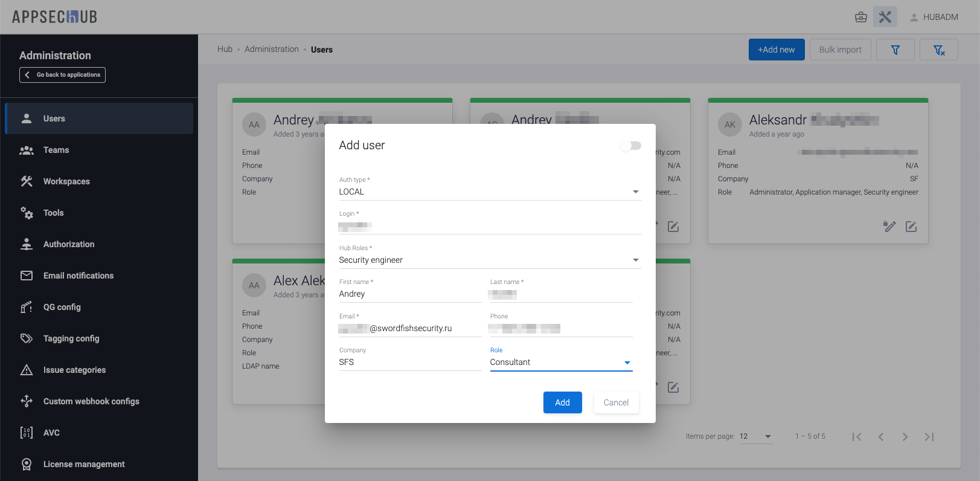Select License management in sidebar
Viewport: 980px width, 481px height.
[84, 464]
